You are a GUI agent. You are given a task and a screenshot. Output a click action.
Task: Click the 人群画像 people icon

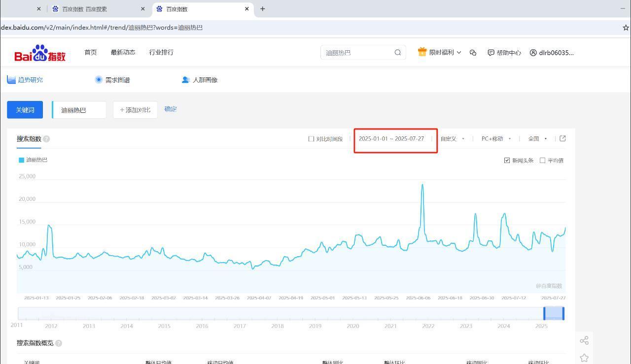185,79
